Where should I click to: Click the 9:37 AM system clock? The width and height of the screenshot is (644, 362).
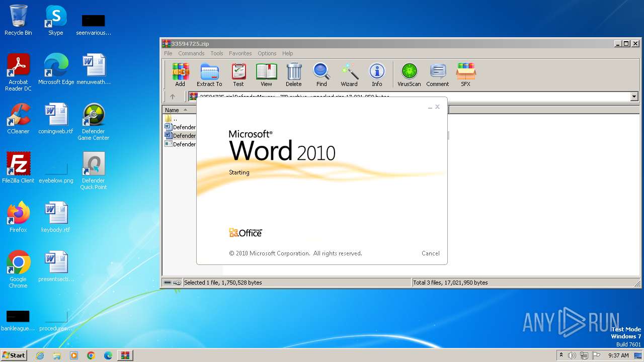[618, 355]
